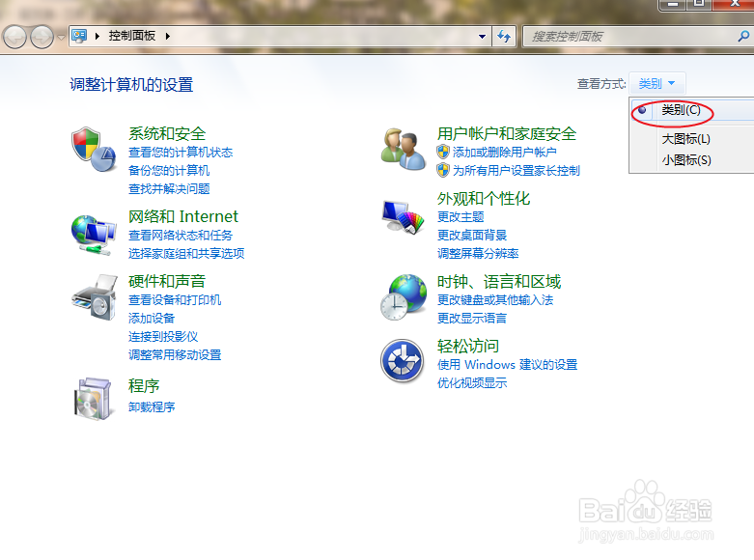The height and width of the screenshot is (560, 754).
Task: Choose 大图标(L) from the view menu
Action: 685,139
